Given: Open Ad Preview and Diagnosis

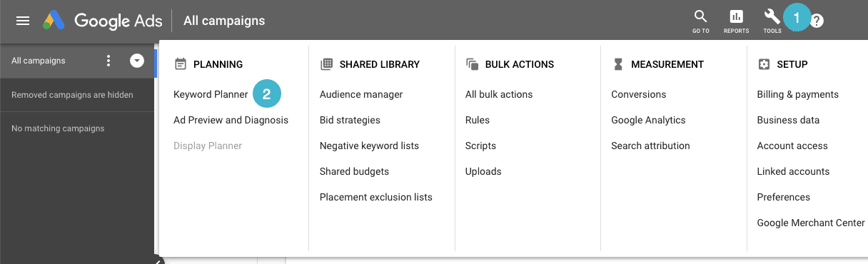Looking at the screenshot, I should coord(231,120).
